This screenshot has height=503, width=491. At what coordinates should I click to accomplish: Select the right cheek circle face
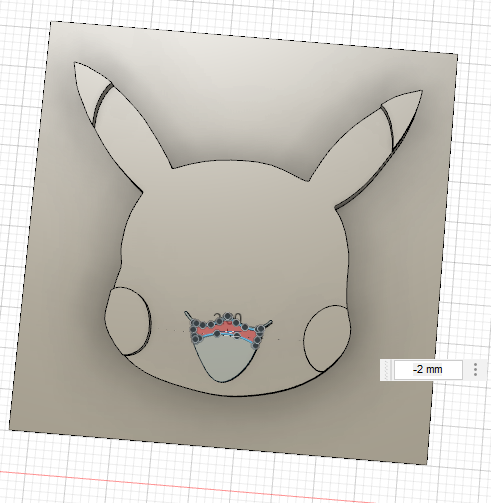327,338
